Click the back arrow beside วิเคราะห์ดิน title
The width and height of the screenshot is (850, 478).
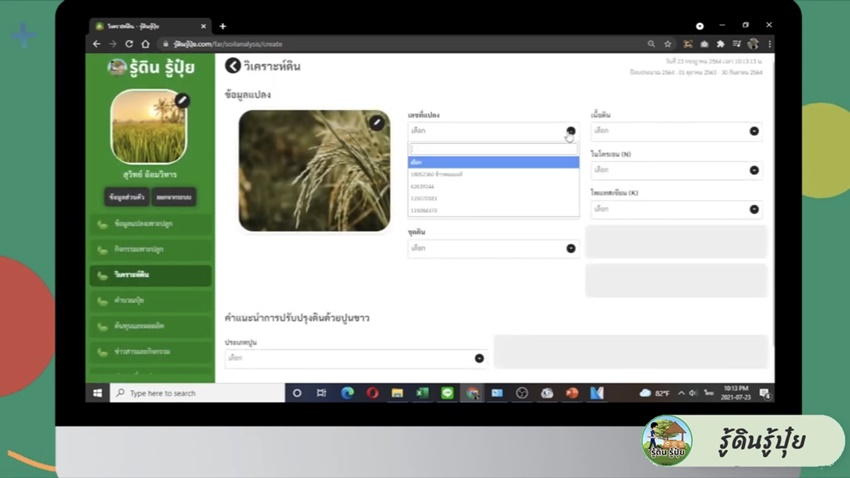233,66
